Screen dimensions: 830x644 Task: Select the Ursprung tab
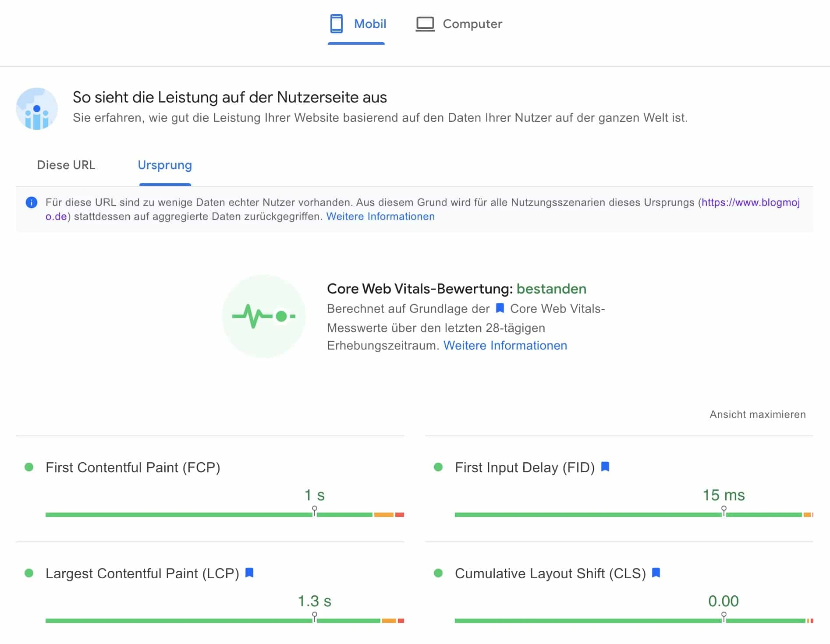165,165
